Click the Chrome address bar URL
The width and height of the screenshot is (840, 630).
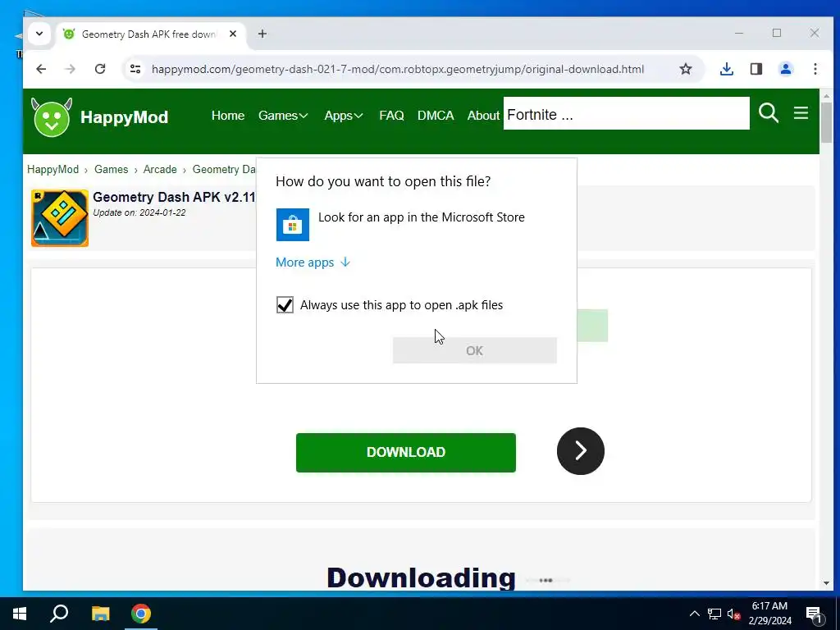tap(398, 69)
